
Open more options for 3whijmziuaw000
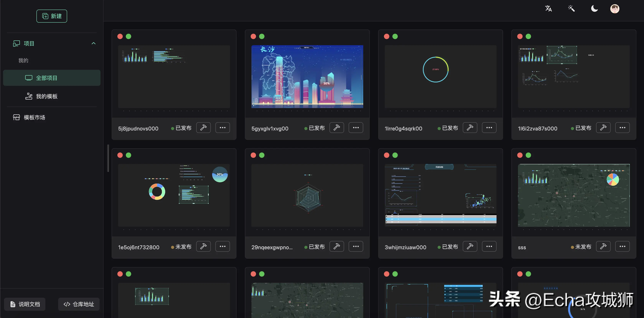[489, 246]
